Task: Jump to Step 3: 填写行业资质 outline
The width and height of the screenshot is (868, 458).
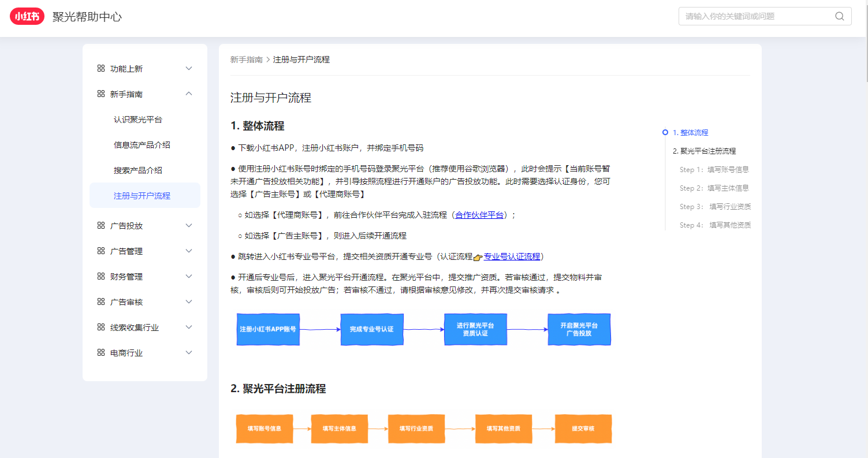Action: pyautogui.click(x=716, y=206)
